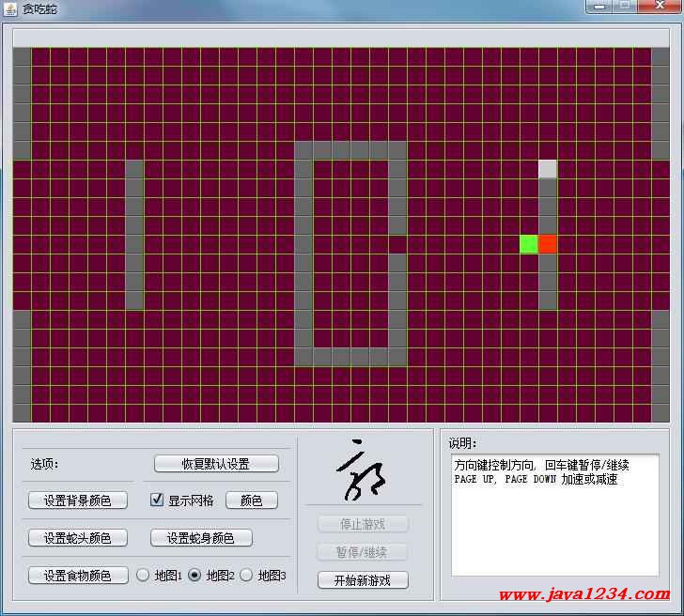Toggle the 显示网格 checkbox
Screen dimensions: 684x616
pyautogui.click(x=157, y=500)
